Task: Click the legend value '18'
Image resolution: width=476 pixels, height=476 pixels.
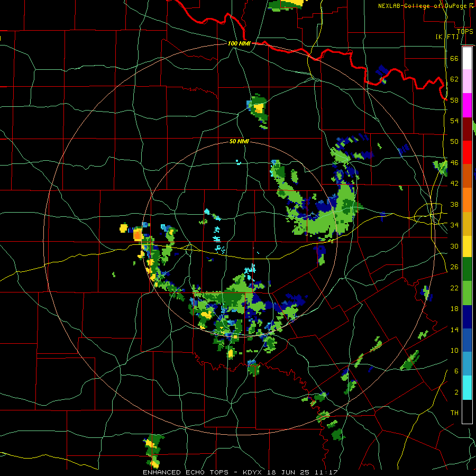Action: [454, 309]
